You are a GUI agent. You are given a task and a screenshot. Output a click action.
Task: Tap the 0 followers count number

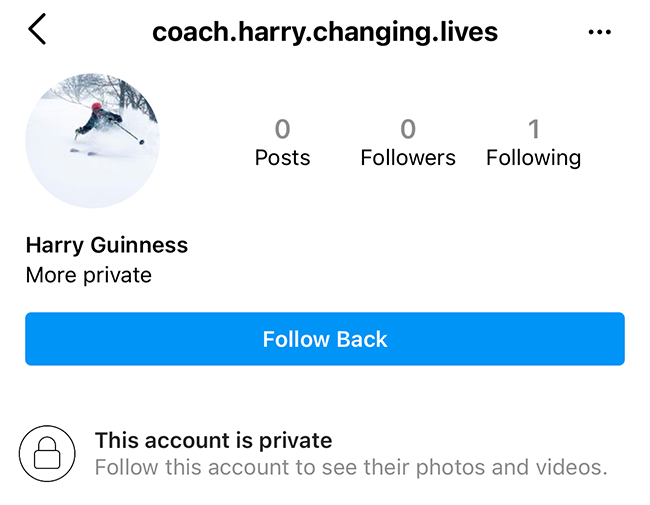(x=408, y=129)
